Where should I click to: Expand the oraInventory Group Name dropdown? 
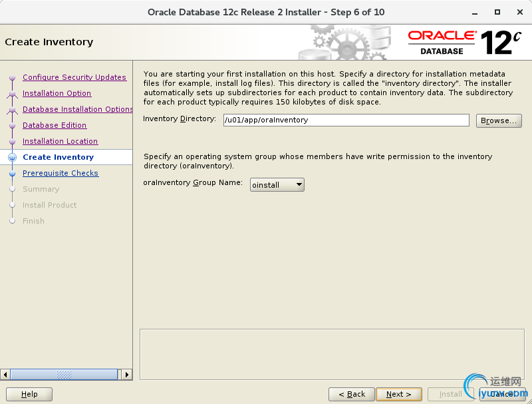[x=277, y=184]
